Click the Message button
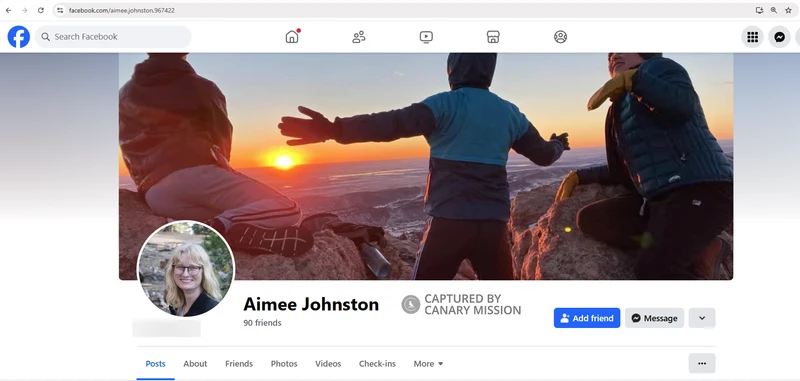The image size is (800, 381). click(654, 318)
